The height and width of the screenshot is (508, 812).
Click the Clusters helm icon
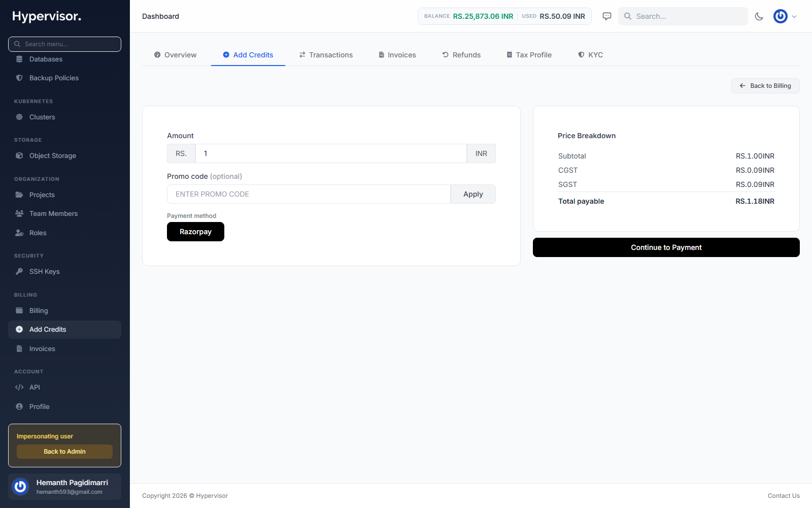19,117
